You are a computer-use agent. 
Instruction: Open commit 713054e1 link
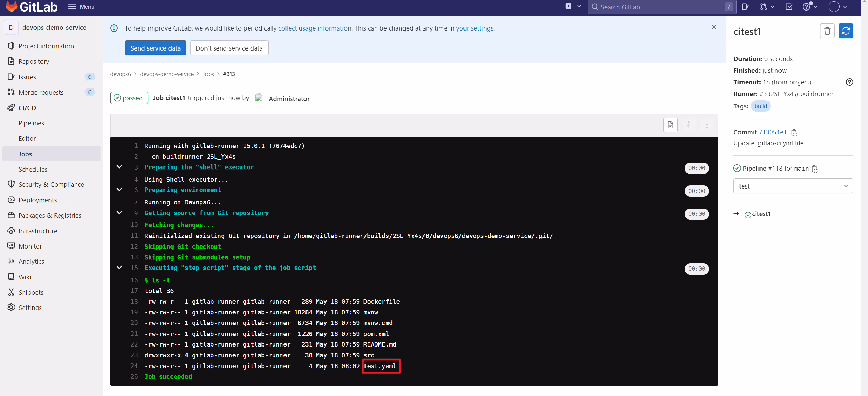772,132
